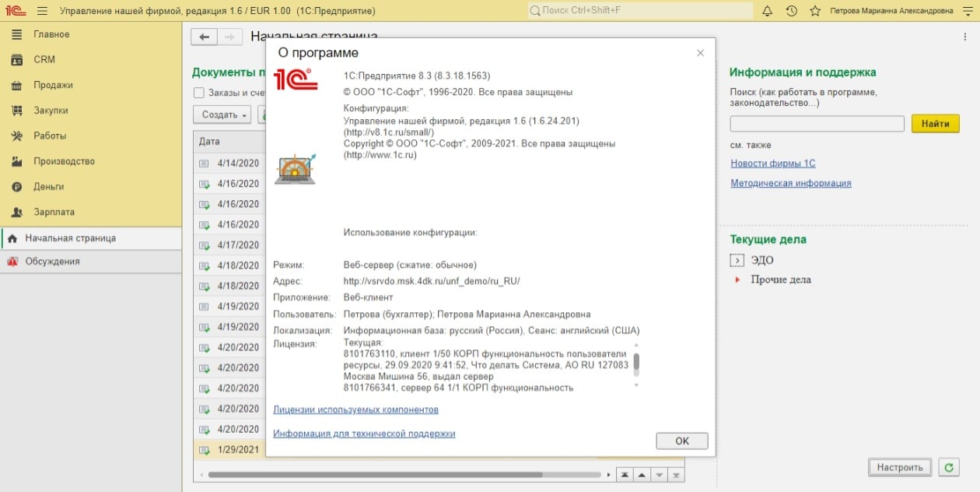Viewport: 980px width, 492px height.
Task: Click the license text scrollbar thumb
Action: (x=636, y=361)
